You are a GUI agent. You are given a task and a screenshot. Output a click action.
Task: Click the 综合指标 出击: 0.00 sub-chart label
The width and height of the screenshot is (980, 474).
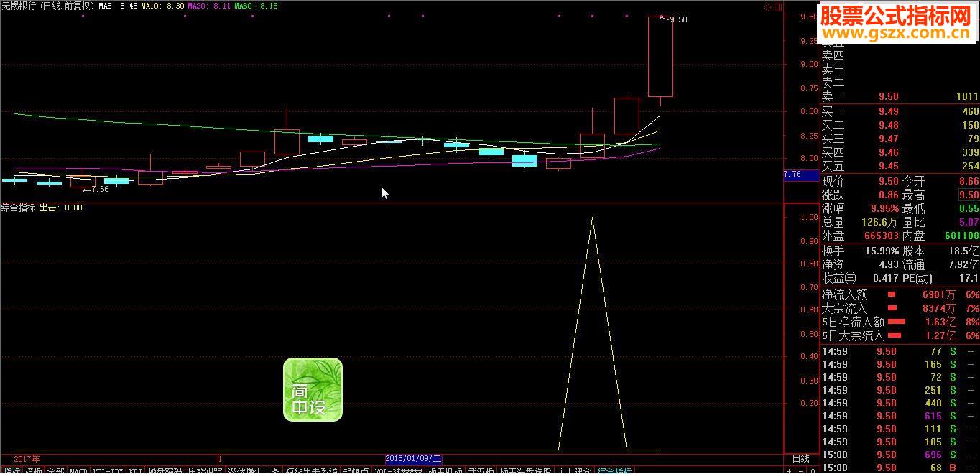tap(42, 208)
